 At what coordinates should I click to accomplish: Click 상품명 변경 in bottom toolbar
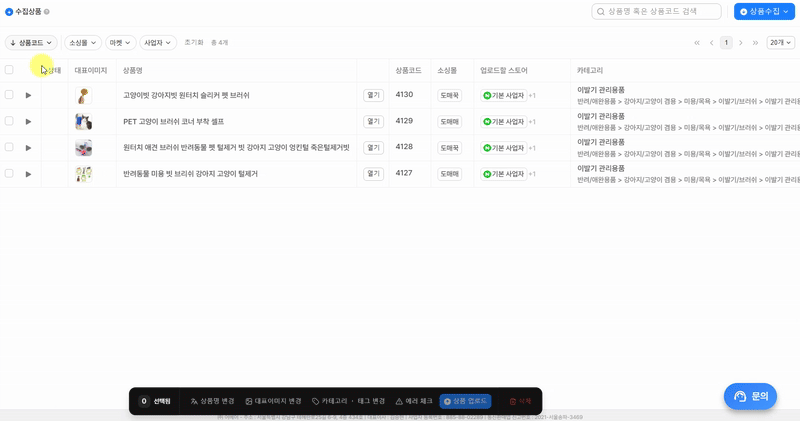tap(212, 401)
